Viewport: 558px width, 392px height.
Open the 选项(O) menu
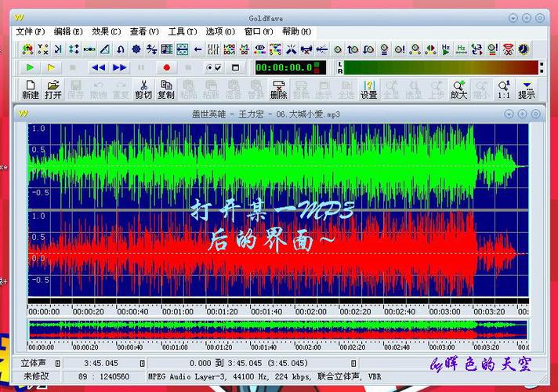pos(221,31)
